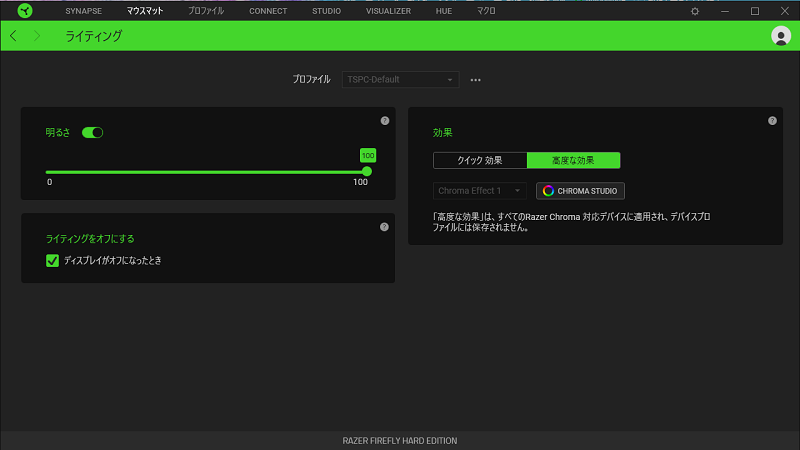The height and width of the screenshot is (450, 800).
Task: Maximize the Synapse window
Action: [x=755, y=11]
